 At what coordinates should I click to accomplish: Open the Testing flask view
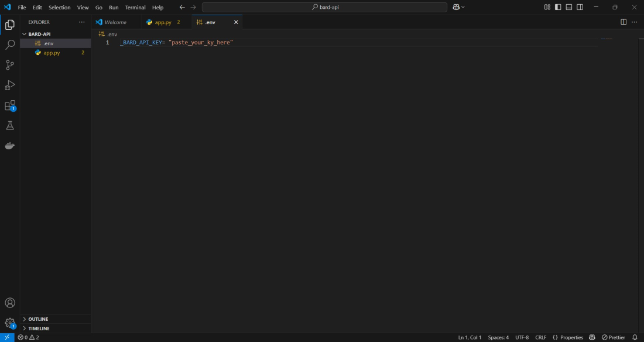(10, 125)
